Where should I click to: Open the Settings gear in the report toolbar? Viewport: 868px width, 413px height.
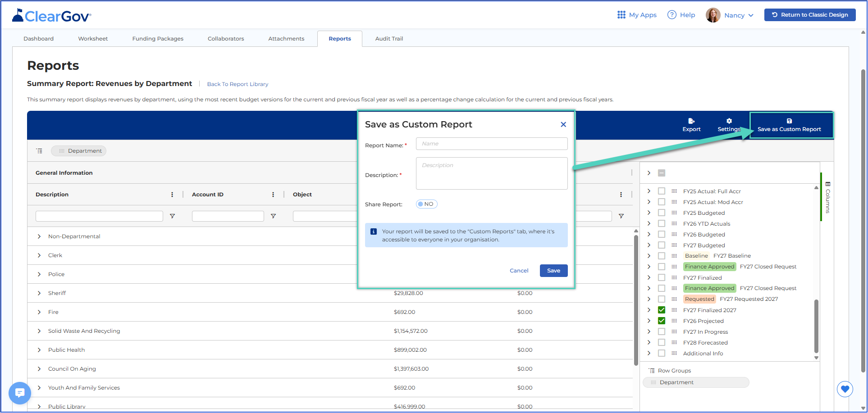(729, 121)
